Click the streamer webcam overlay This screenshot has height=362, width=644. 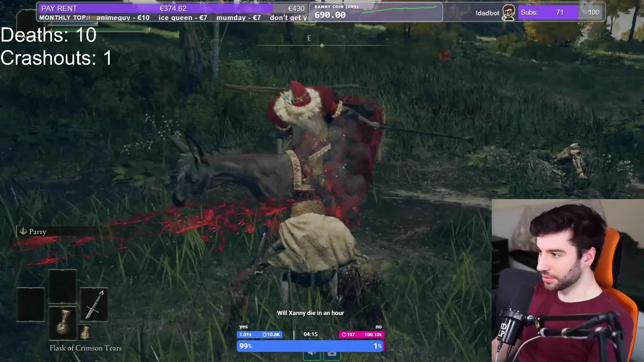tap(568, 281)
